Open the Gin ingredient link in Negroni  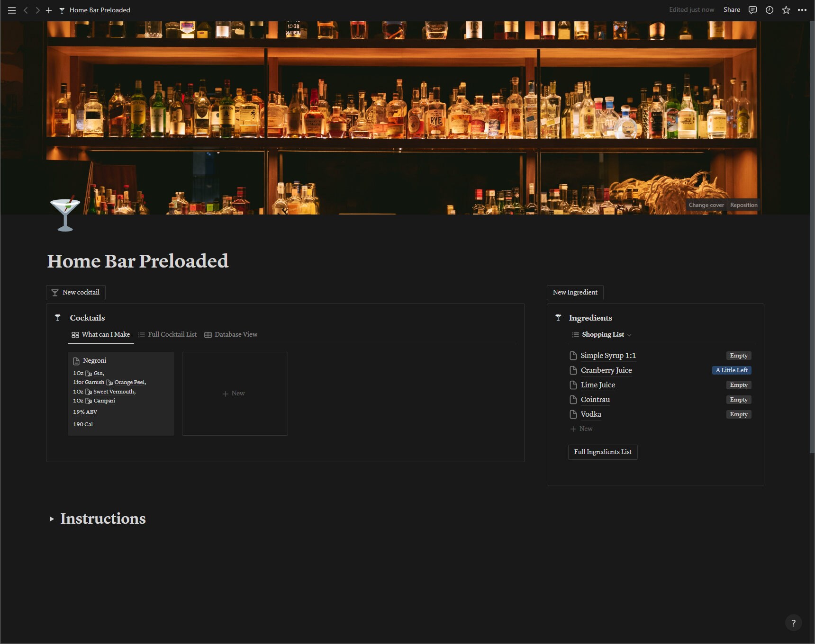(x=95, y=373)
